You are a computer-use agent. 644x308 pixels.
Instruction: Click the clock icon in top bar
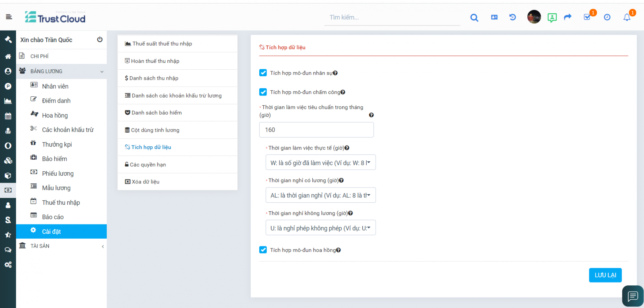coord(607,17)
